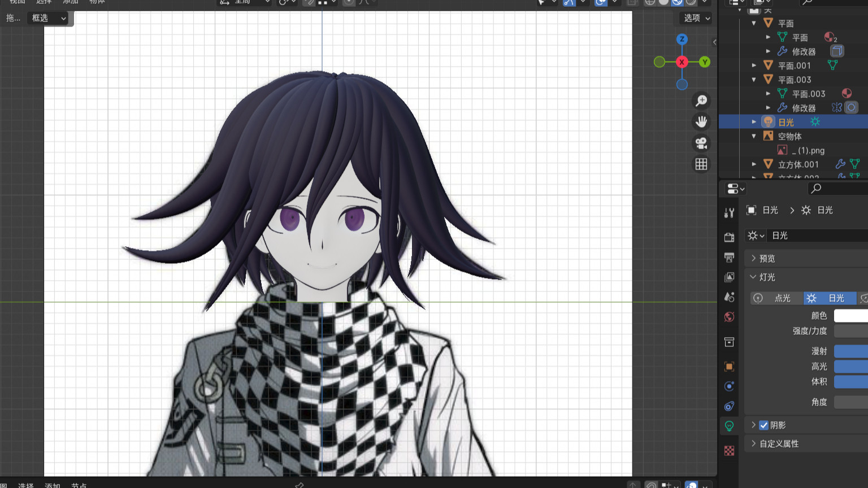Select 日光 (Sun) light type button

pos(830,298)
